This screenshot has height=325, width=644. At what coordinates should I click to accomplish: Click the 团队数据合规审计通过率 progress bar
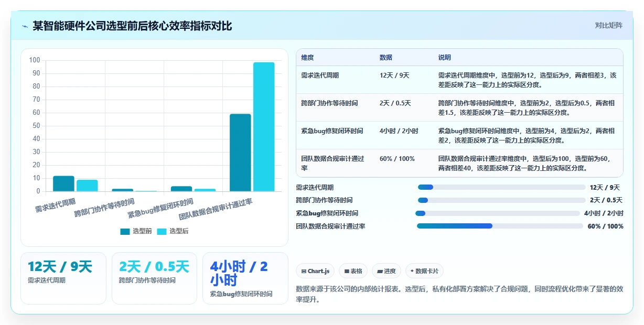click(500, 226)
